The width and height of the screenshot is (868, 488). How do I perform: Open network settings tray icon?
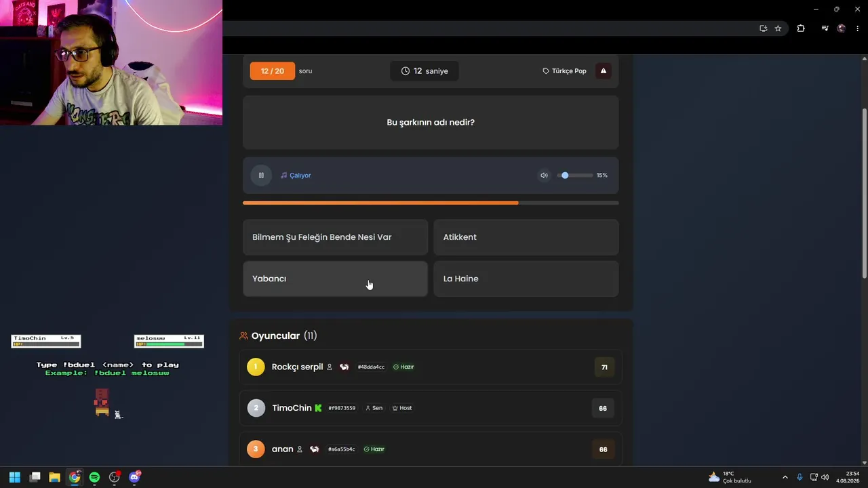click(x=814, y=477)
